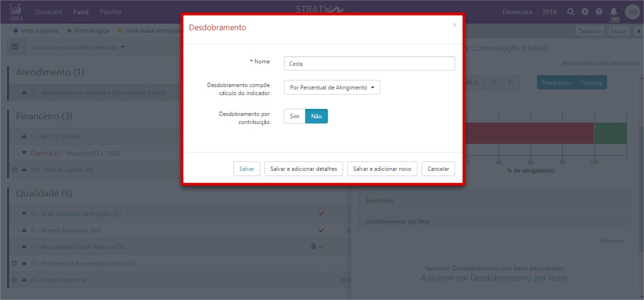644x300 pixels.
Task: Click the Stratws chart logo icon
Action: [x=16, y=9]
